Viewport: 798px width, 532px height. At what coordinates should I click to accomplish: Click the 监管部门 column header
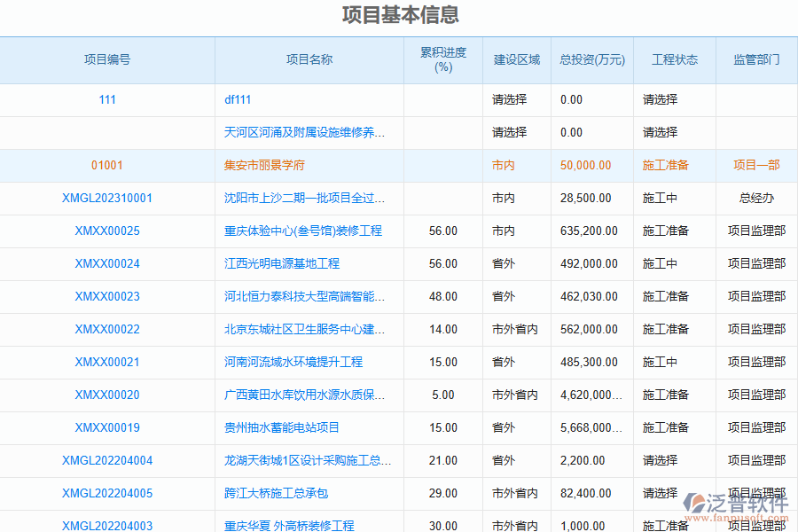tap(756, 60)
